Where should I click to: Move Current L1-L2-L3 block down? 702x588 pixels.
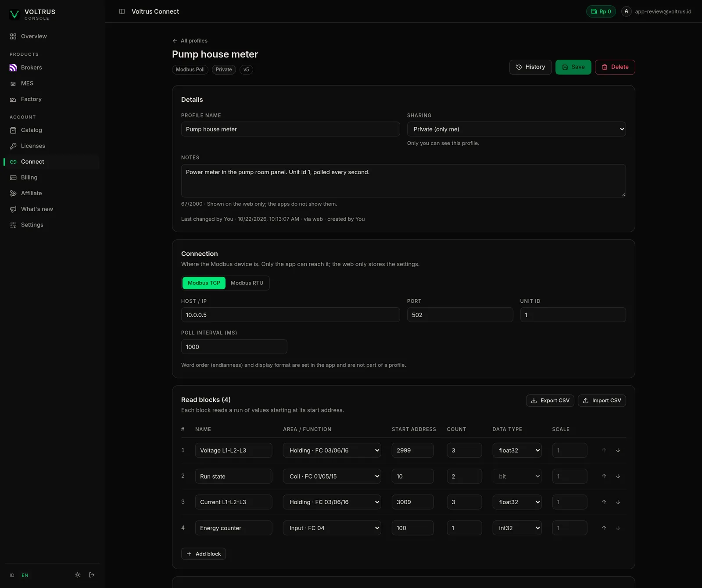pyautogui.click(x=618, y=502)
